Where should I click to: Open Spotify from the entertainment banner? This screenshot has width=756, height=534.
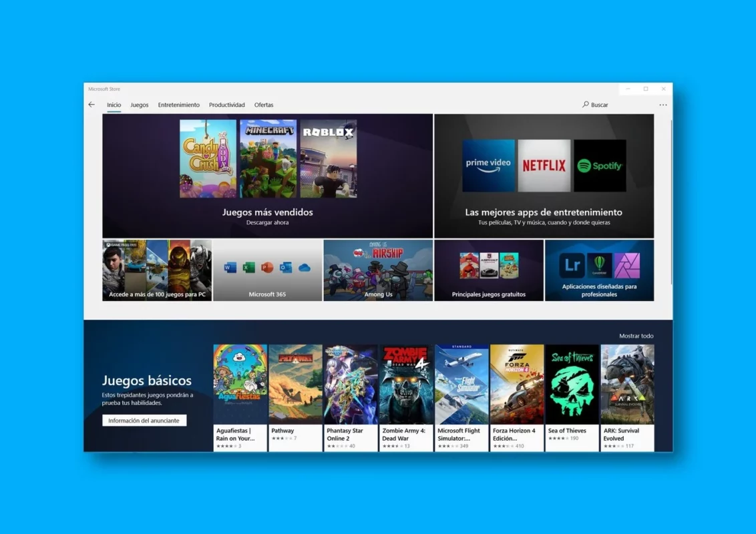pyautogui.click(x=599, y=165)
